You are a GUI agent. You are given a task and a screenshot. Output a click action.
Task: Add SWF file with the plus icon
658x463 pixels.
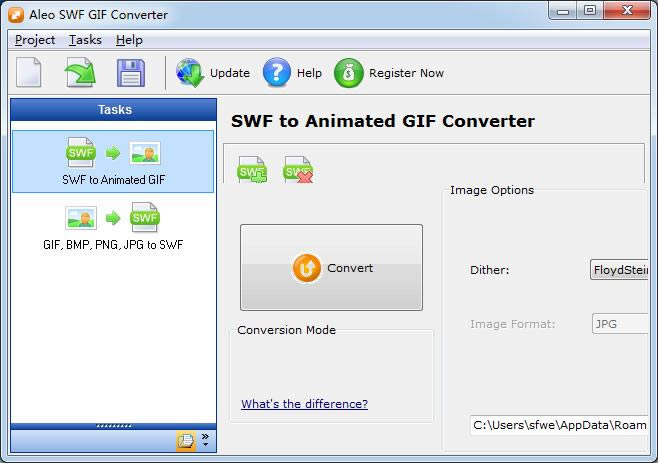(252, 169)
